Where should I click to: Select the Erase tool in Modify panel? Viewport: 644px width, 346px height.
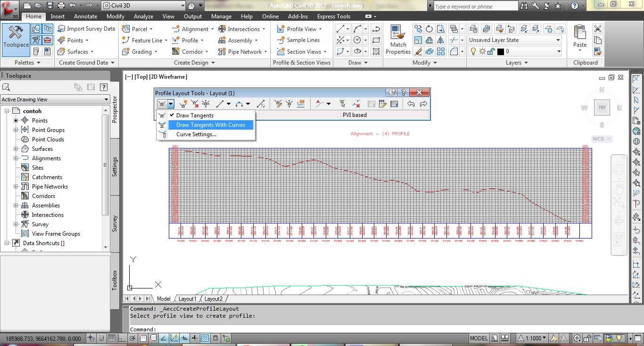pos(418,51)
